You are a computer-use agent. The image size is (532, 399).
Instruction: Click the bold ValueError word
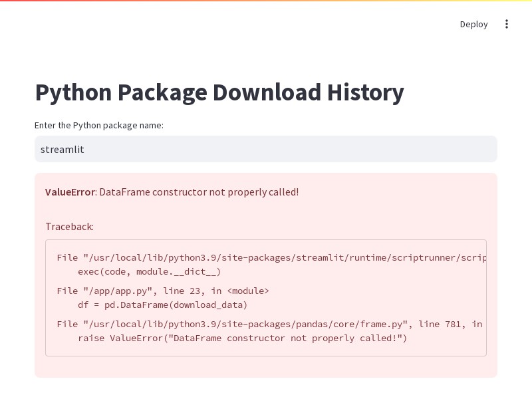click(70, 192)
